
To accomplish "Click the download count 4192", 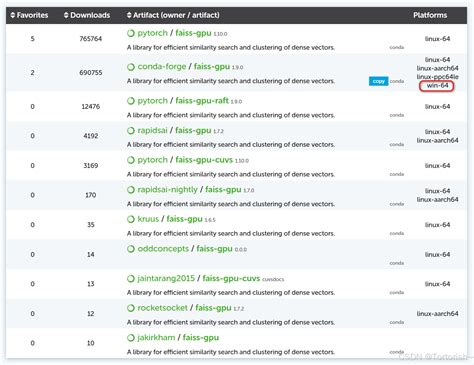I will [x=90, y=136].
